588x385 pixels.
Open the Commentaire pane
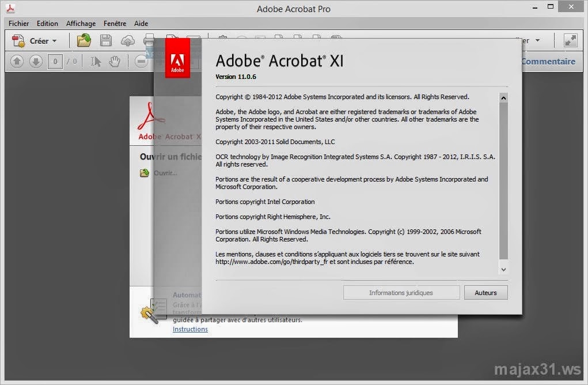pos(548,62)
